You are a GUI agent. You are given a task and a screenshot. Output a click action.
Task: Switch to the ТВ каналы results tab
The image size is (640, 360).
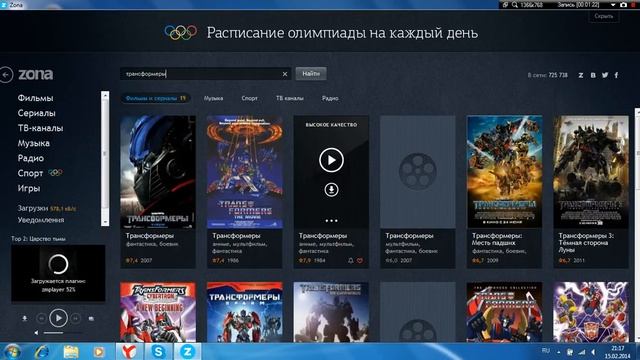[290, 98]
